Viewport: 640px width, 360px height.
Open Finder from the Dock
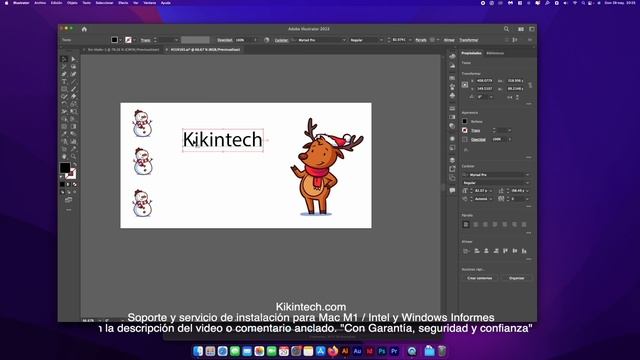[198, 351]
